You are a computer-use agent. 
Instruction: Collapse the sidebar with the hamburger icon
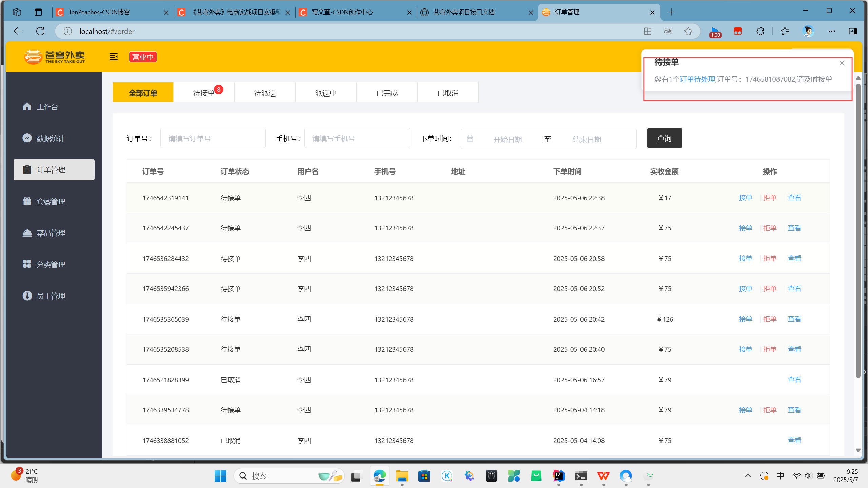pyautogui.click(x=114, y=57)
